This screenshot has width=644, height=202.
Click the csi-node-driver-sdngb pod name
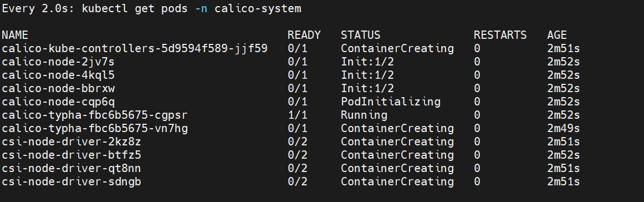tap(71, 182)
